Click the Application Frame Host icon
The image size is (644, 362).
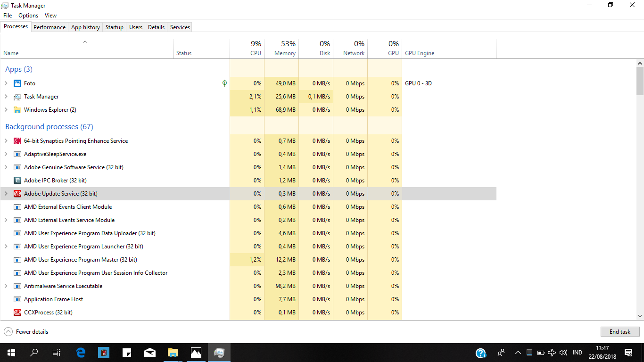[x=17, y=299]
